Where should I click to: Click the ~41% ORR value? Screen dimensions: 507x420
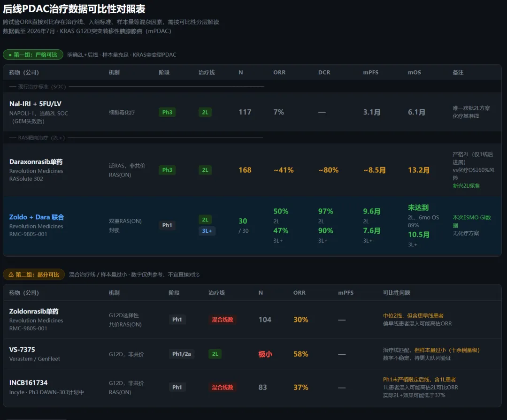click(x=284, y=170)
